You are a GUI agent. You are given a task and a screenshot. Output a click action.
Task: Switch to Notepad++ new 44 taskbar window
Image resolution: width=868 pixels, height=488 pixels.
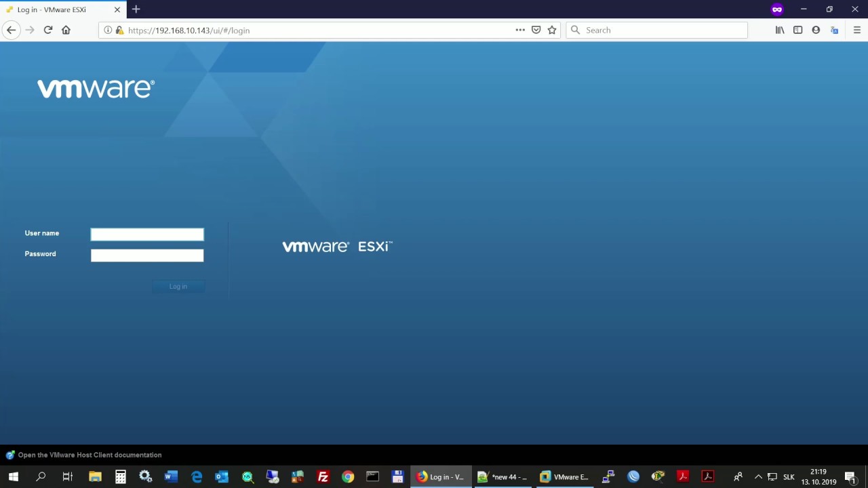[502, 476]
